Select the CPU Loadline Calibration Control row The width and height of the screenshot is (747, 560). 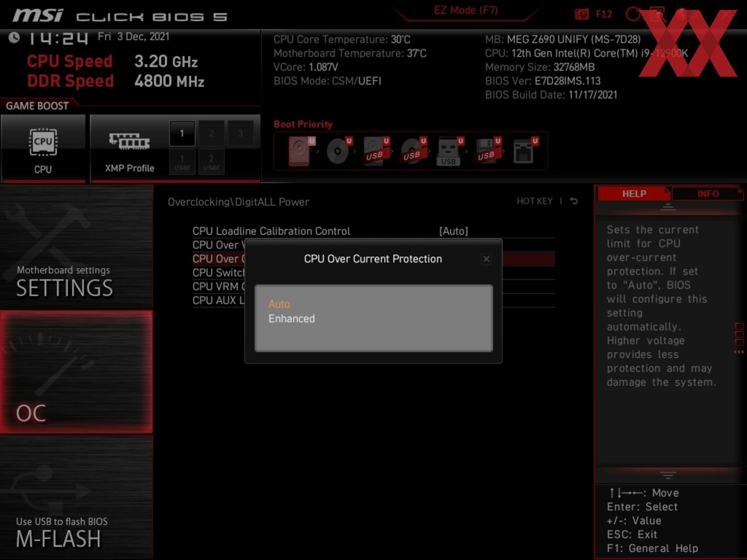[x=374, y=231]
